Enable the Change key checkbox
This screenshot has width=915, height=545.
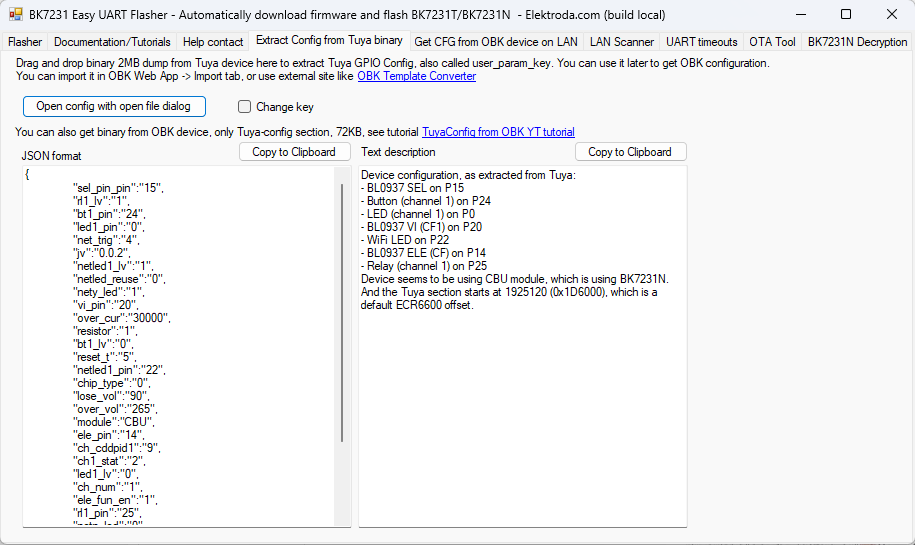[x=245, y=107]
